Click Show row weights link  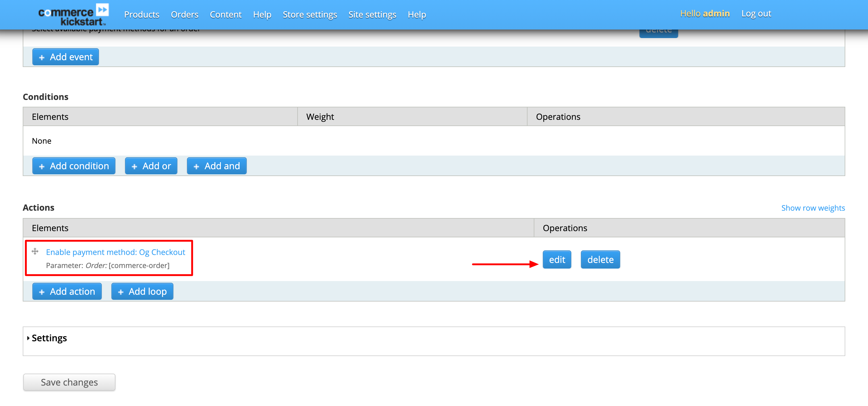(813, 208)
